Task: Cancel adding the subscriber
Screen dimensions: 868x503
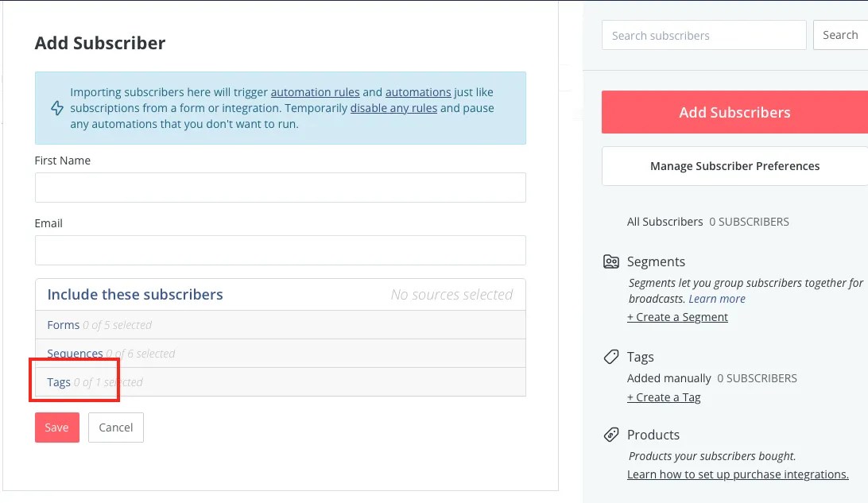Action: [x=116, y=427]
